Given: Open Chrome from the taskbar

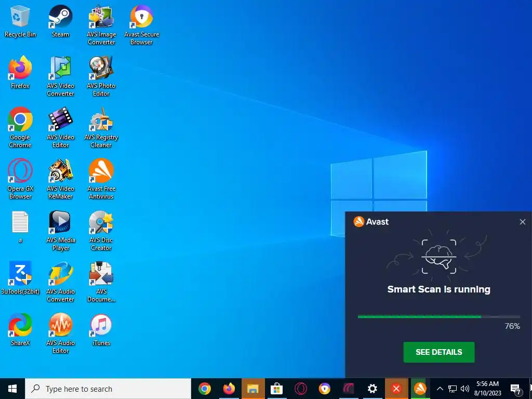Looking at the screenshot, I should click(205, 389).
